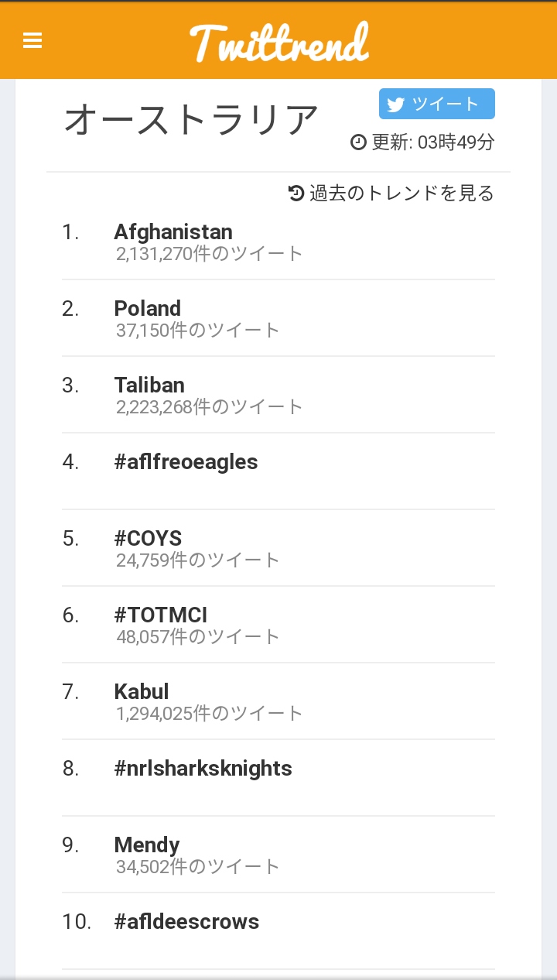The image size is (557, 980).
Task: Click the オーストラリア page heading
Action: [x=191, y=121]
